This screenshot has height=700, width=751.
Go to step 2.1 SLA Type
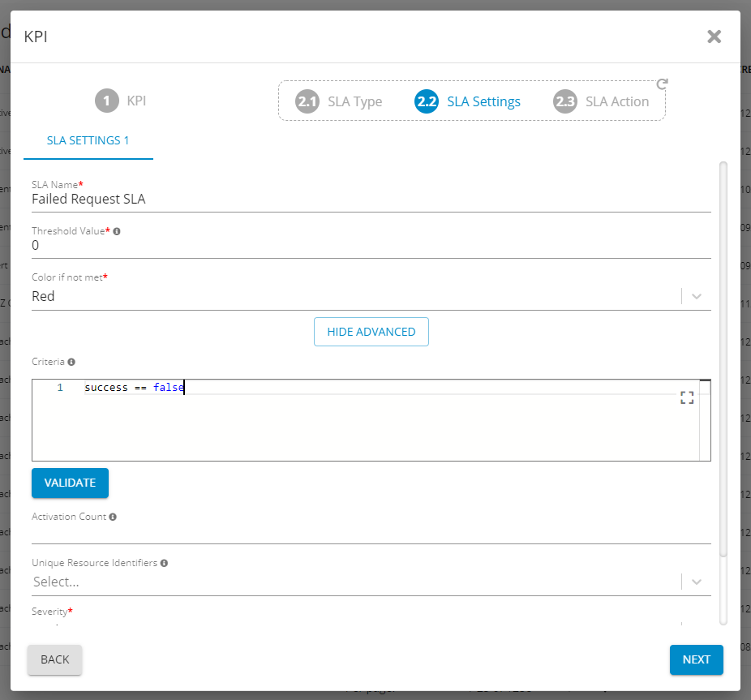click(339, 102)
